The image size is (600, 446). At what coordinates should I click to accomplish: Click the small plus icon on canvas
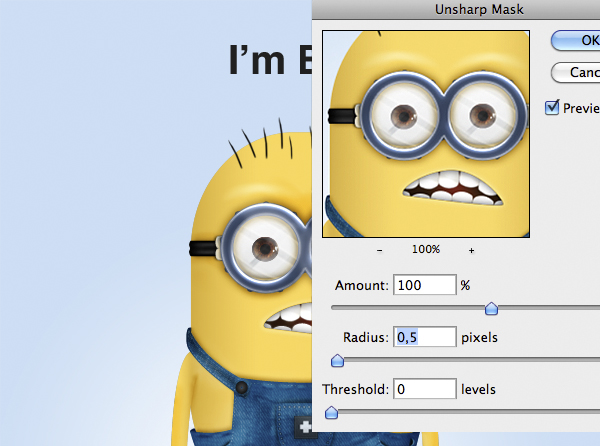pyautogui.click(x=305, y=426)
